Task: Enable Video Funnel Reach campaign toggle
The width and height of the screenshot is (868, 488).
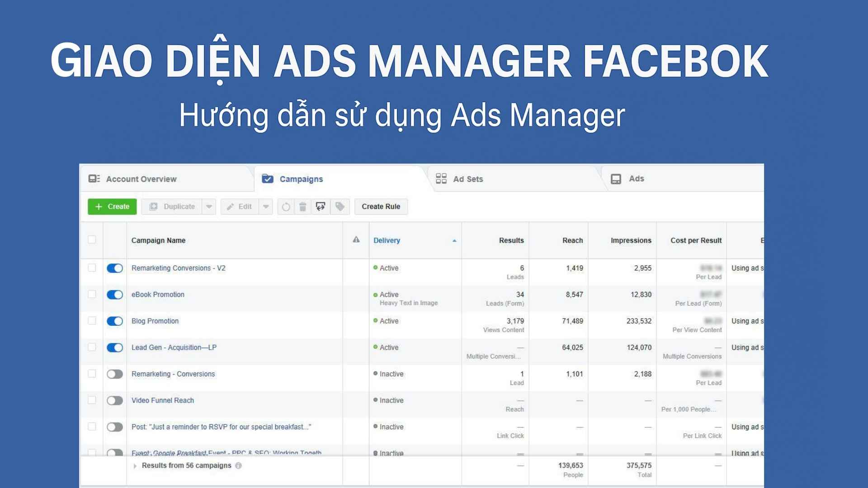Action: pos(115,400)
